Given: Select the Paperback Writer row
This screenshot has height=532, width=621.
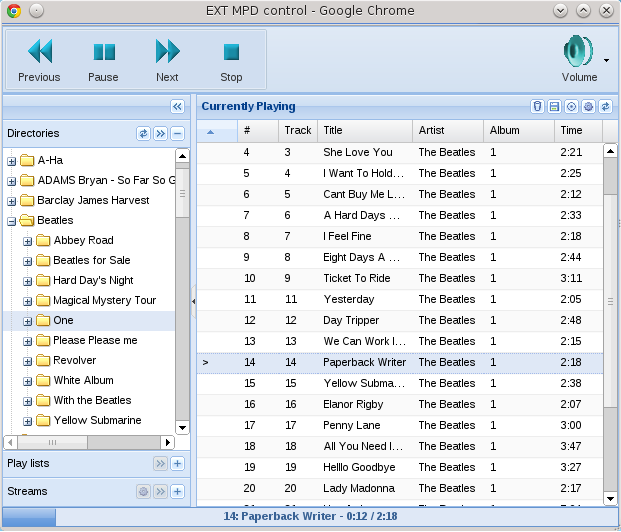Looking at the screenshot, I should [x=400, y=362].
